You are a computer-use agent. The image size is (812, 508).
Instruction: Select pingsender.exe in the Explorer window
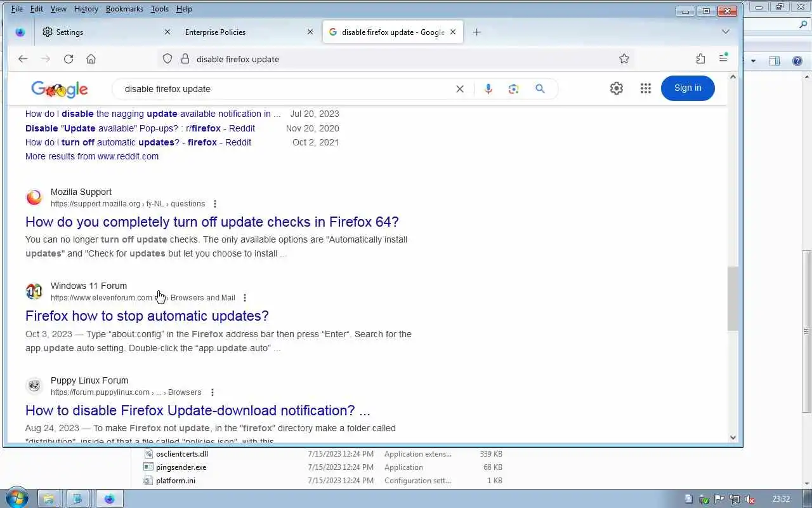(x=181, y=467)
